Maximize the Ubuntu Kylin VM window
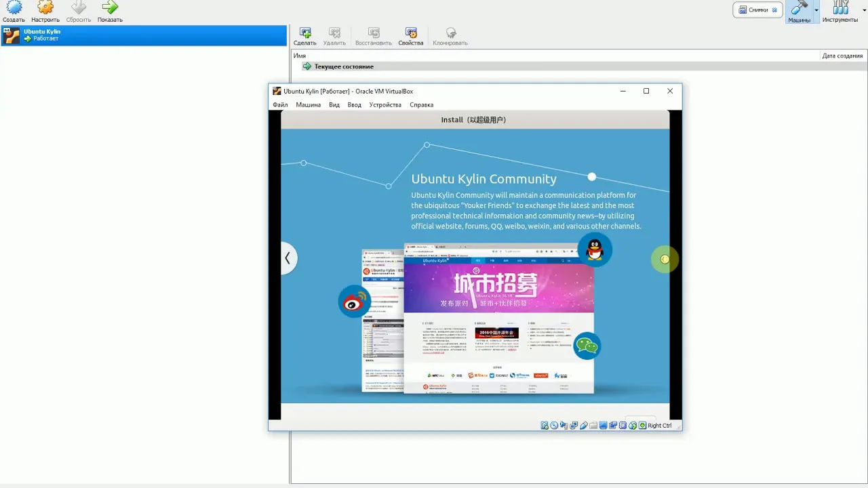The image size is (868, 488). [x=646, y=91]
